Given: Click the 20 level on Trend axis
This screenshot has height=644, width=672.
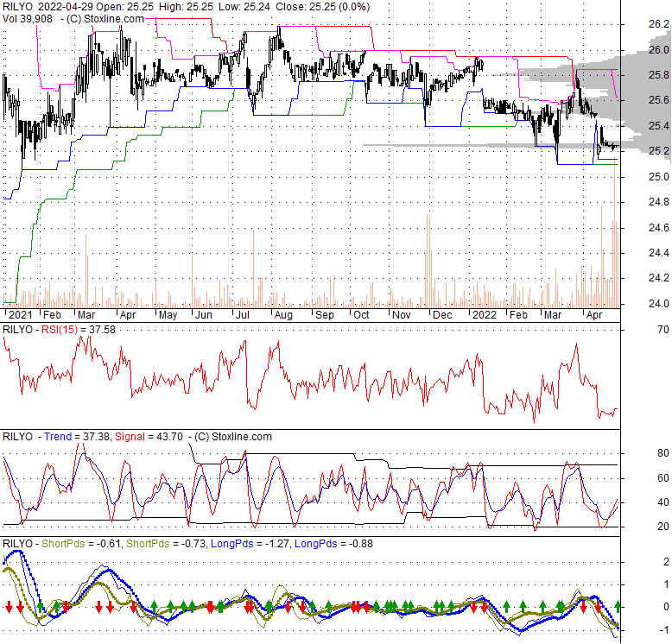Looking at the screenshot, I should point(663,527).
